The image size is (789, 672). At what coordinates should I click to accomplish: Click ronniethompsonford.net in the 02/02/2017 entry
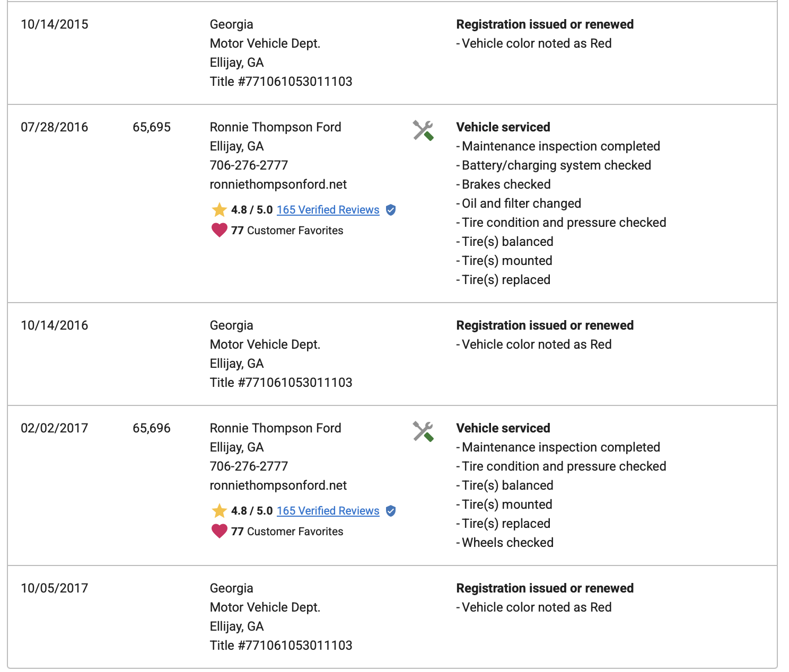coord(278,485)
